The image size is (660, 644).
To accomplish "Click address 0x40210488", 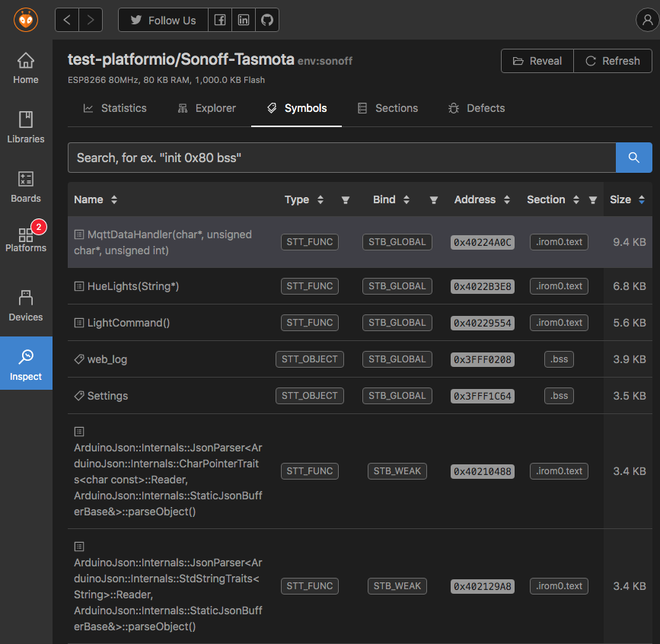I will coord(483,471).
